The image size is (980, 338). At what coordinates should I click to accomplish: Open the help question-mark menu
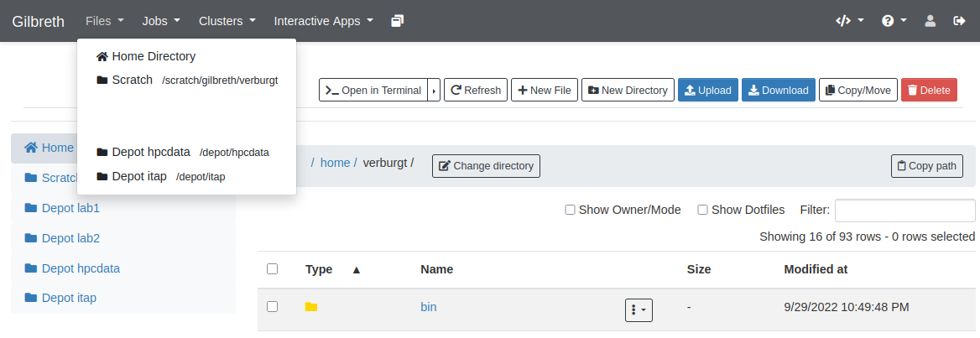[894, 21]
